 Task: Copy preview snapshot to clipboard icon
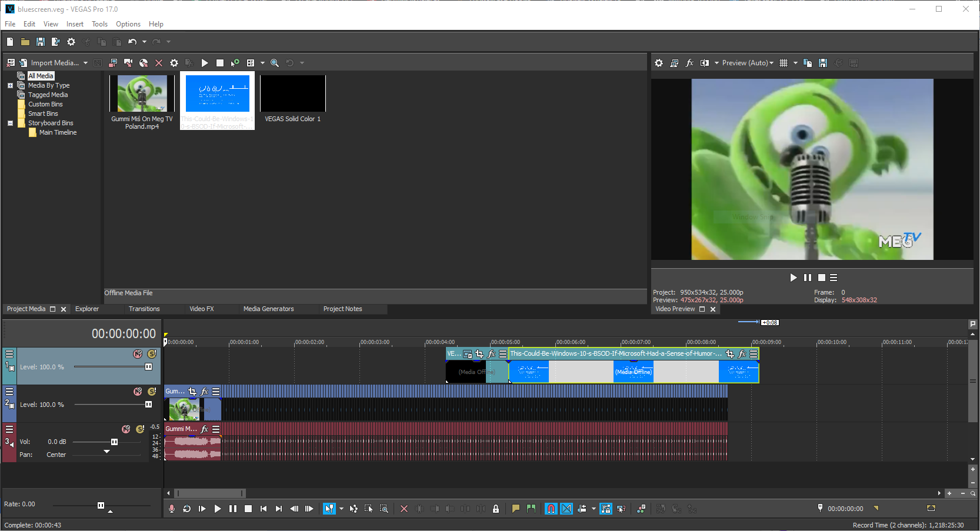(808, 63)
